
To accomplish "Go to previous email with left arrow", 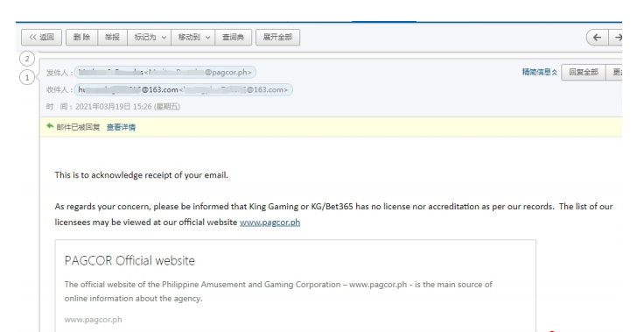I will pyautogui.click(x=597, y=38).
